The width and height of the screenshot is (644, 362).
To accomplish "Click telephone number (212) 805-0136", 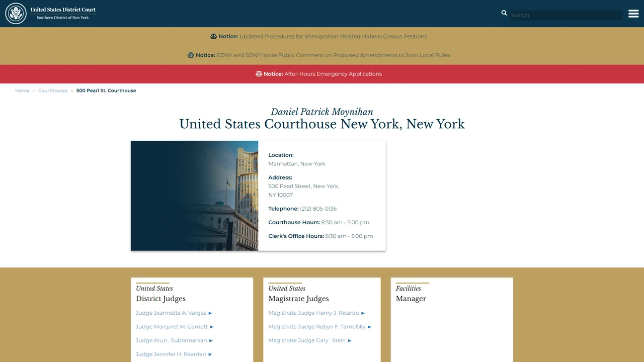I will 318,209.
